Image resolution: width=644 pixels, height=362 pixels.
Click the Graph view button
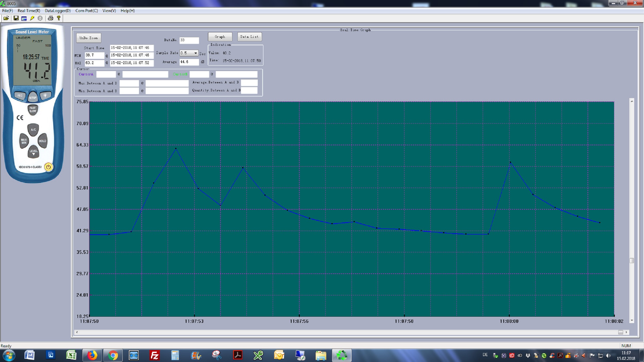219,36
